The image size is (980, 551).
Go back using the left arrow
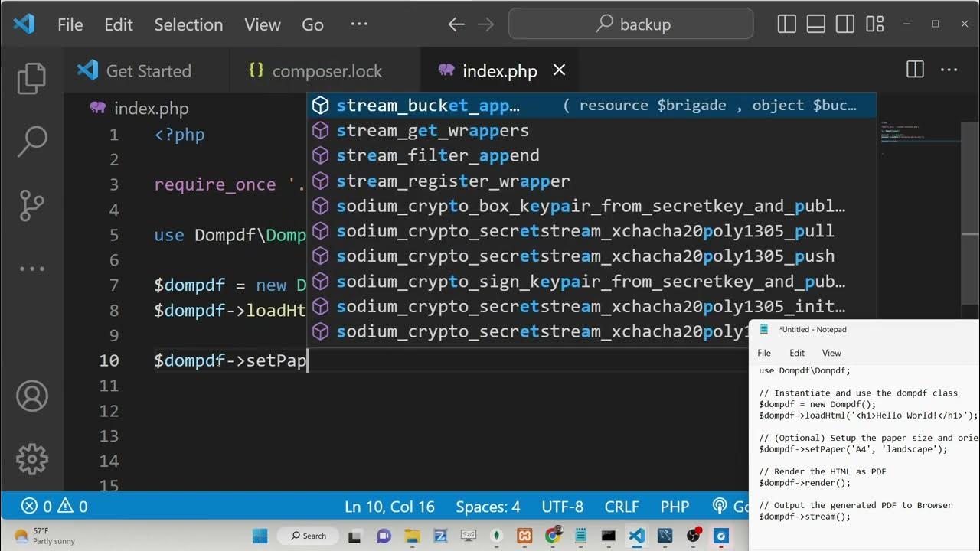456,24
